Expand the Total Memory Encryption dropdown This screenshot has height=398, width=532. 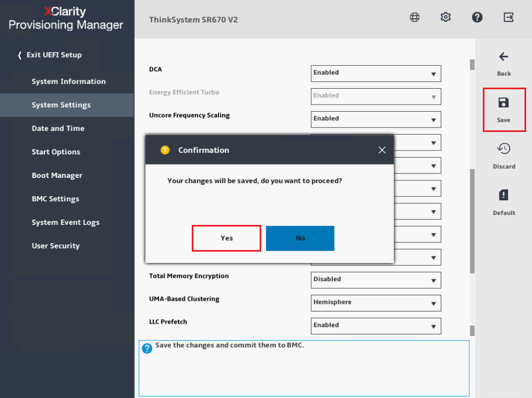pos(375,280)
